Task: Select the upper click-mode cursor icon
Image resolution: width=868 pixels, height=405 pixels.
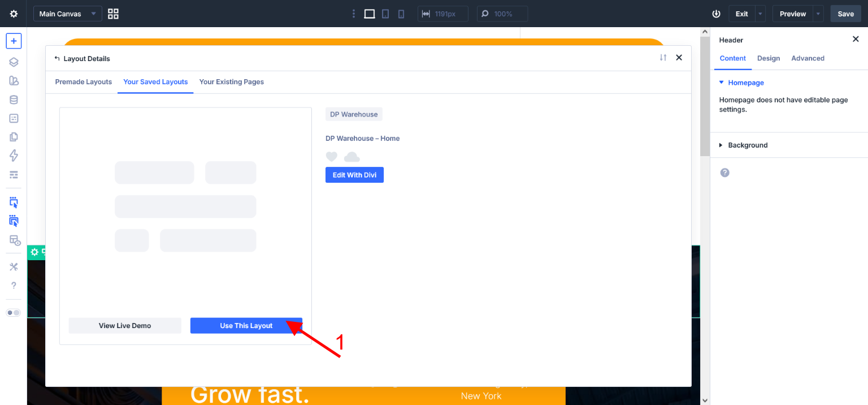Action: point(14,202)
